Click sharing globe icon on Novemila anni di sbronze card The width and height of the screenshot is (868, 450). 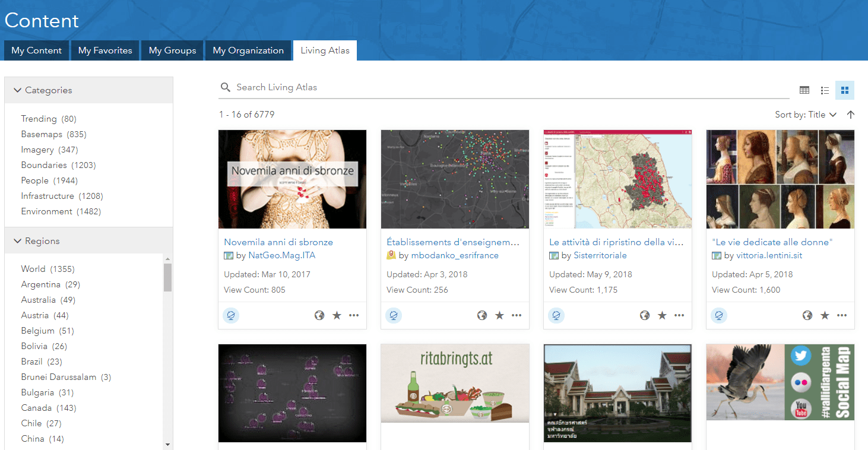coord(319,315)
